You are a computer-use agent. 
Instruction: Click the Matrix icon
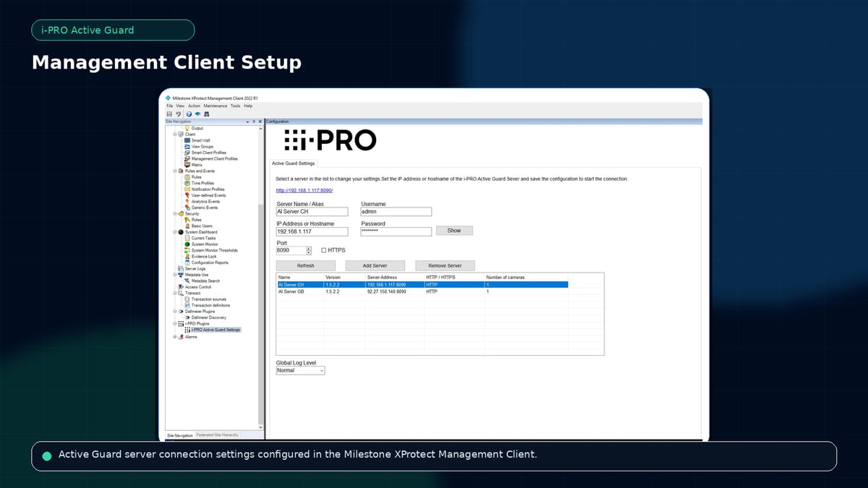(x=187, y=165)
